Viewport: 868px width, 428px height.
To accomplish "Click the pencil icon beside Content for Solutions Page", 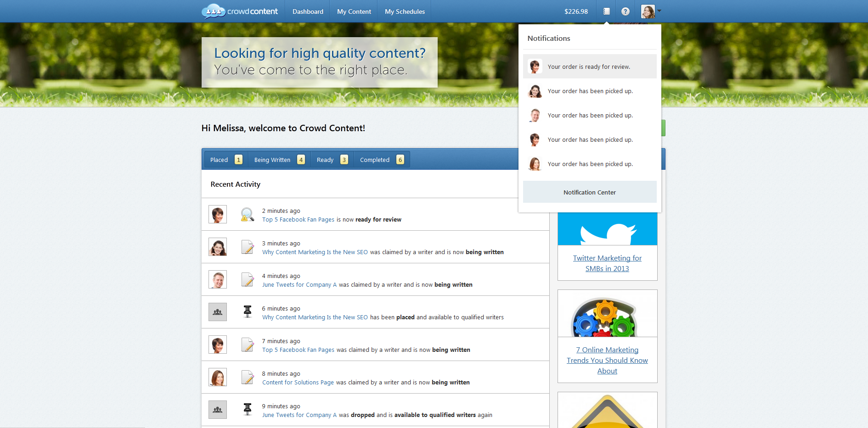I will (x=247, y=377).
